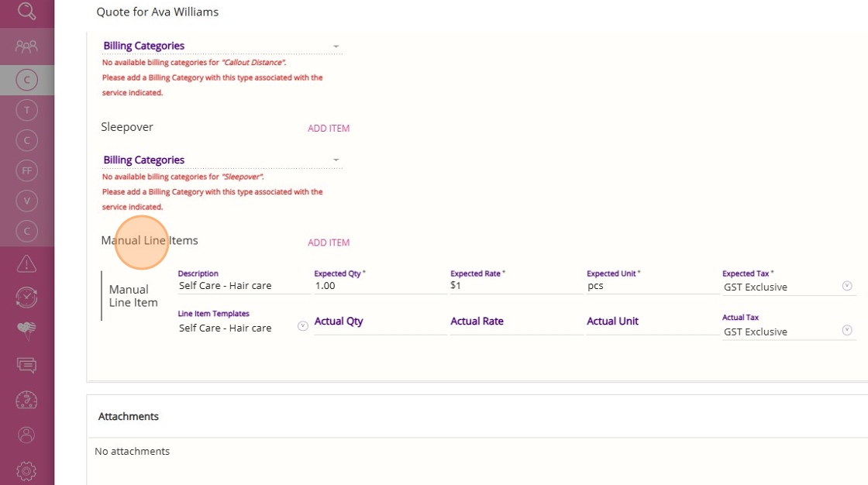This screenshot has height=485, width=868.
Task: Select the highlighted C circle sidebar icon
Action: coord(26,80)
